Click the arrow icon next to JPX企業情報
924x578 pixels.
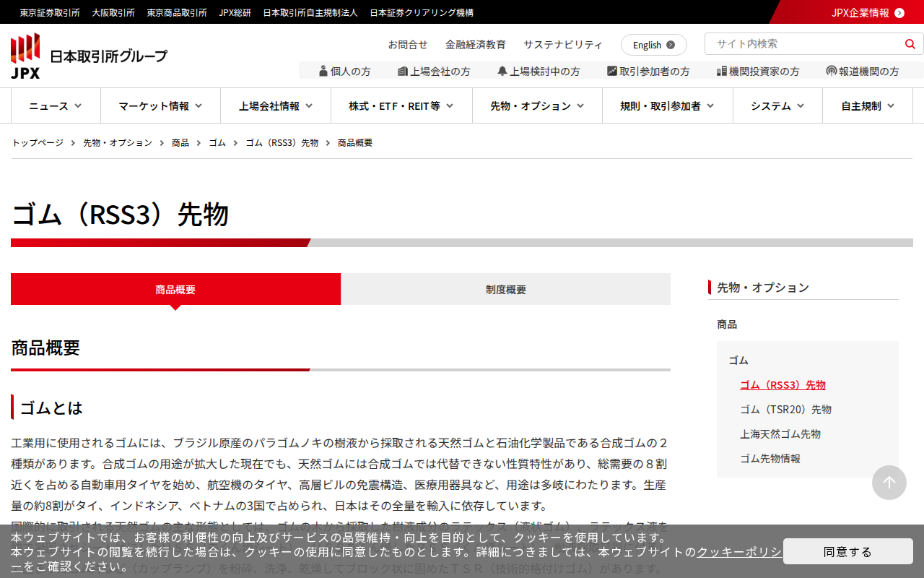[899, 12]
